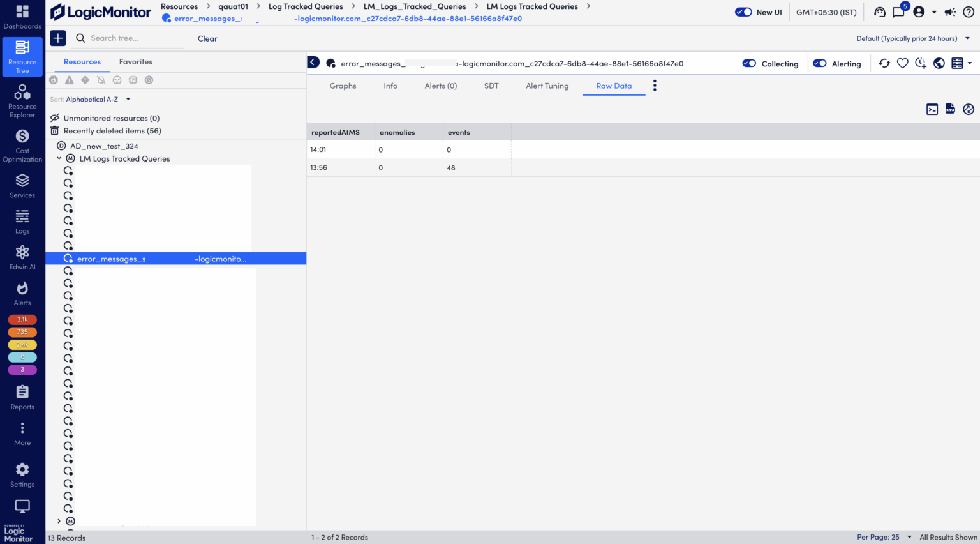This screenshot has width=980, height=544.
Task: Turn off Collecting for this resource
Action: 750,63
